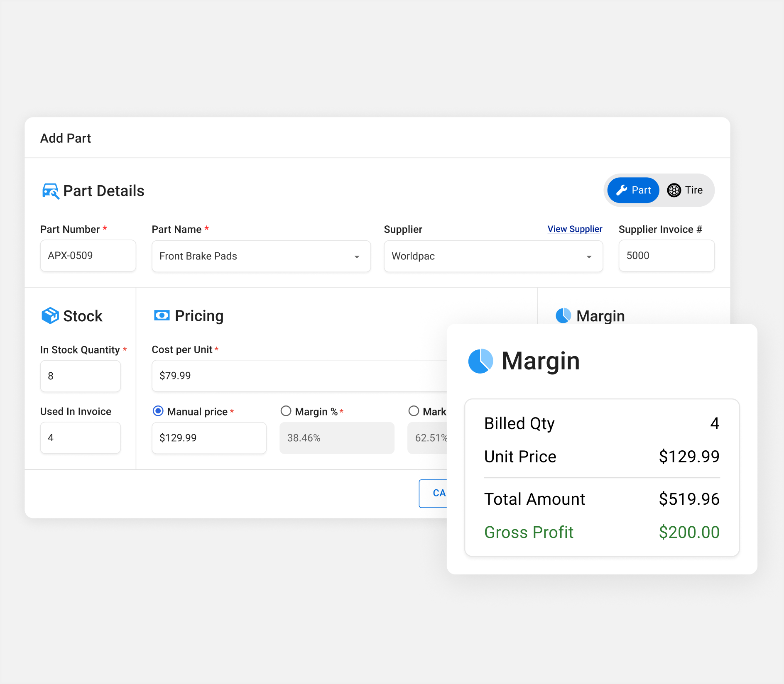
Task: Click the Pricing heading text
Action: click(x=199, y=316)
